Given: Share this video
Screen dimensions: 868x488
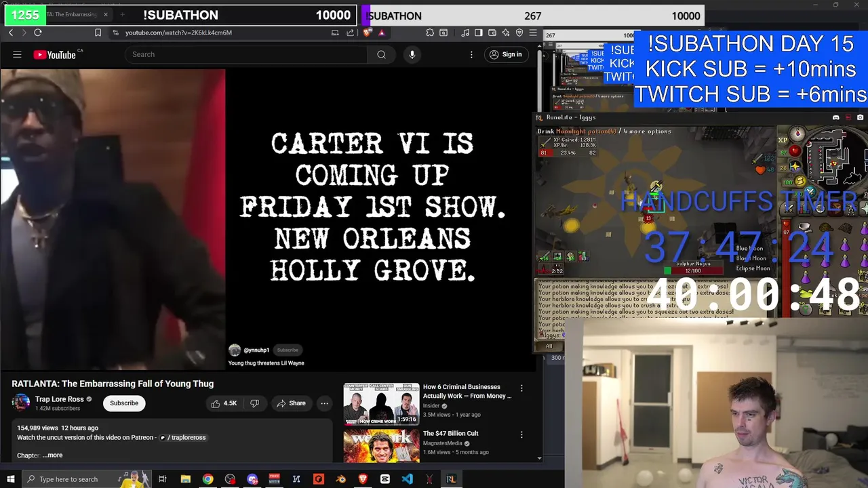Looking at the screenshot, I should coord(291,403).
